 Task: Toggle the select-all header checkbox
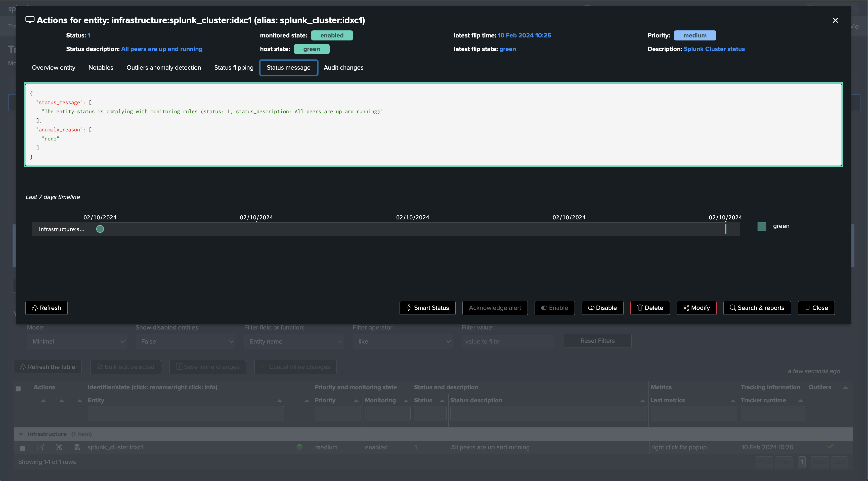tap(19, 389)
